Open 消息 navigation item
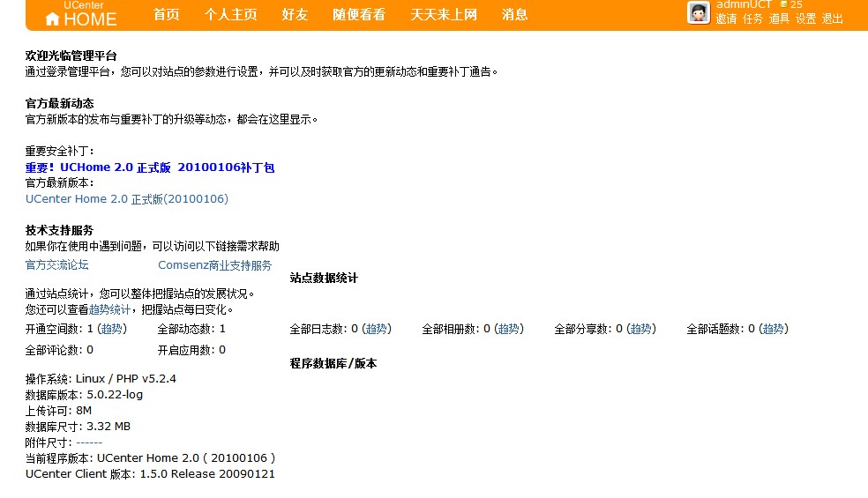The height and width of the screenshot is (498, 868). pyautogui.click(x=515, y=14)
